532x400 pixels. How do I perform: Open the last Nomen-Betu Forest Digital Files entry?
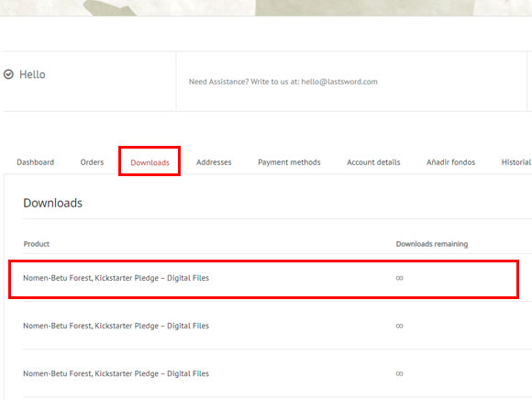(116, 373)
